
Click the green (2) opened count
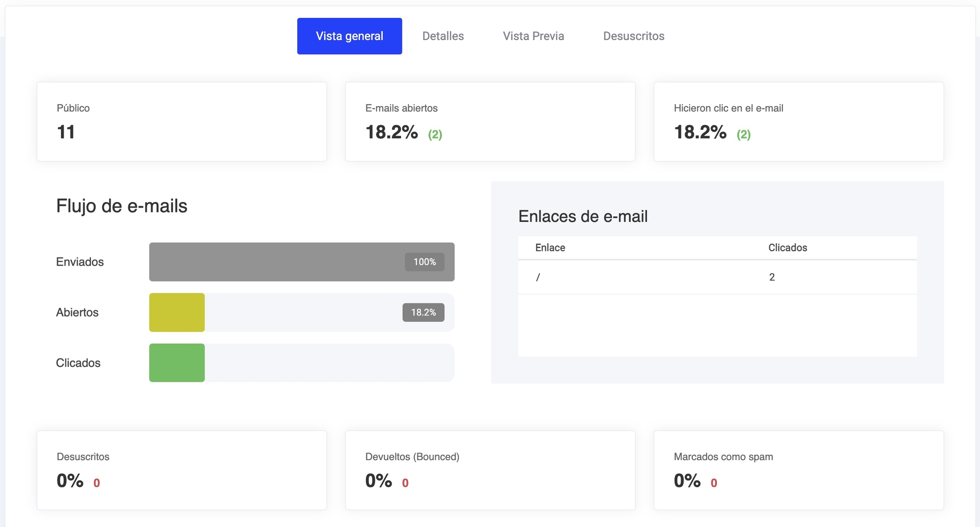point(435,135)
